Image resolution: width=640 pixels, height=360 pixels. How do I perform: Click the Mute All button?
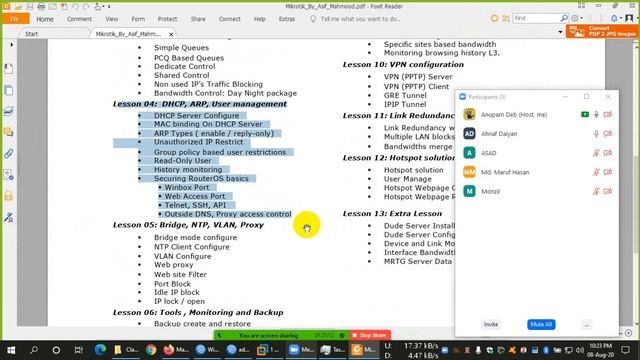(541, 324)
